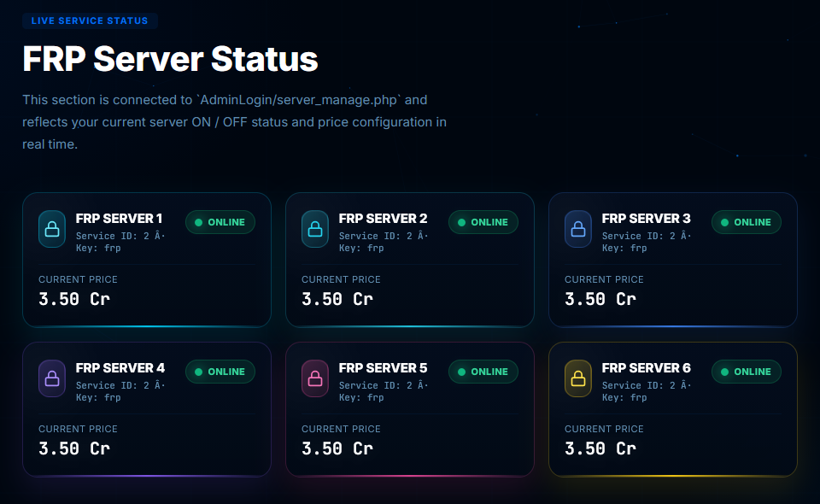Click the 3.50 Cr price on FRP Server 6

pyautogui.click(x=600, y=448)
